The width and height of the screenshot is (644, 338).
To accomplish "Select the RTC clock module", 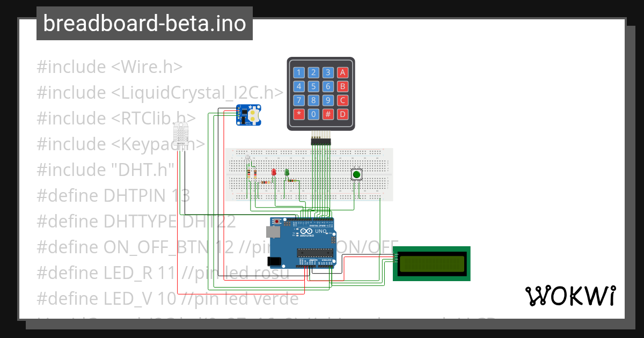I will pyautogui.click(x=248, y=115).
